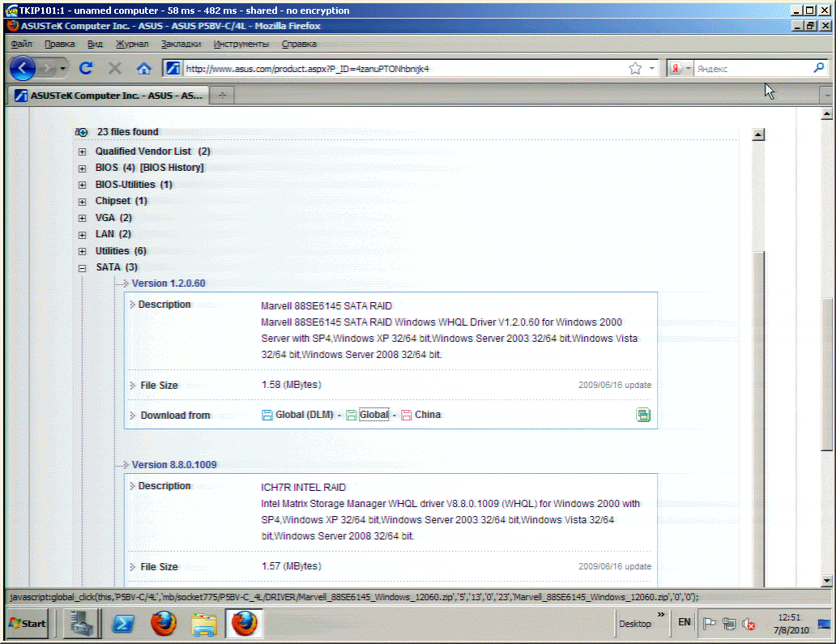Viewport: 836px width, 644px height.
Task: Click the network tray icon
Action: [729, 623]
